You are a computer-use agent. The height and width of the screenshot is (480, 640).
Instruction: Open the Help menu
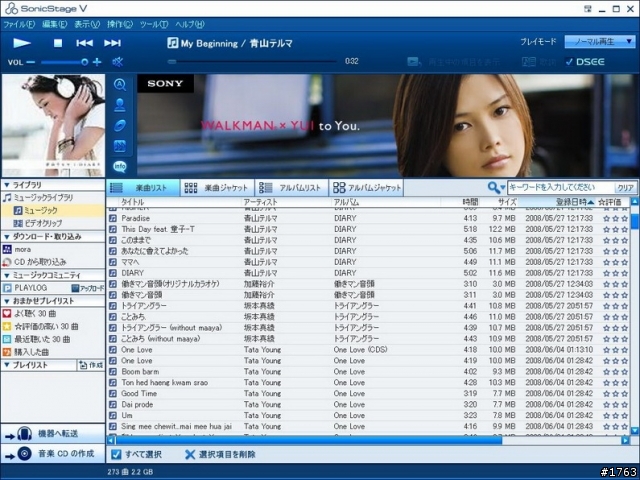pos(190,24)
